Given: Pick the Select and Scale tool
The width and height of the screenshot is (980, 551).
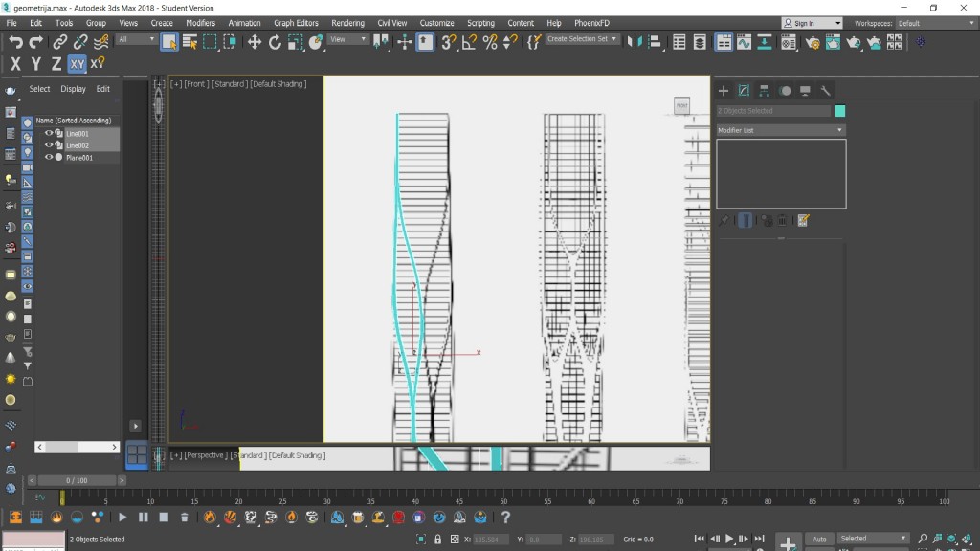Looking at the screenshot, I should pyautogui.click(x=296, y=42).
